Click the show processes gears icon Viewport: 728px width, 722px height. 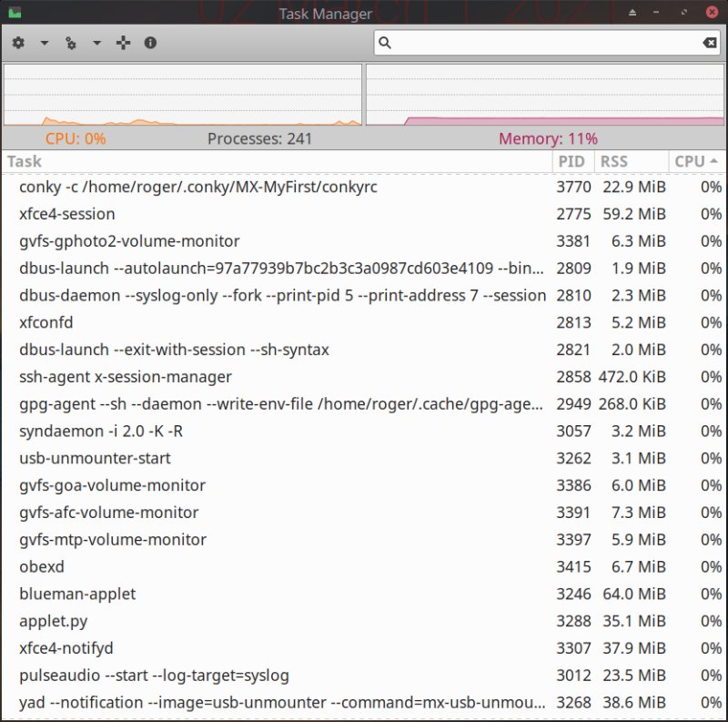tap(71, 43)
